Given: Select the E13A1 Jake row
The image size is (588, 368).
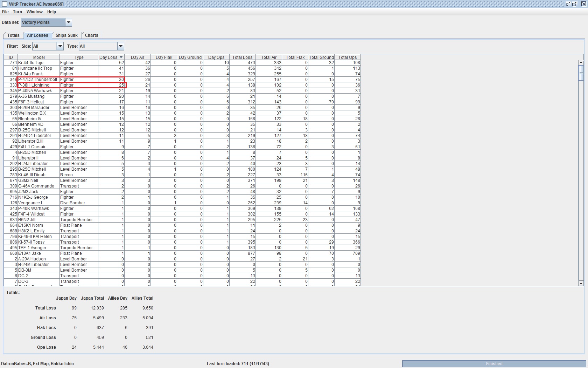Looking at the screenshot, I should 182,253.
